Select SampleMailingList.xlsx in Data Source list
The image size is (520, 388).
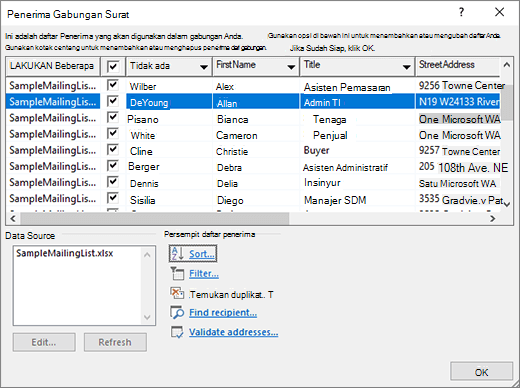tap(65, 253)
